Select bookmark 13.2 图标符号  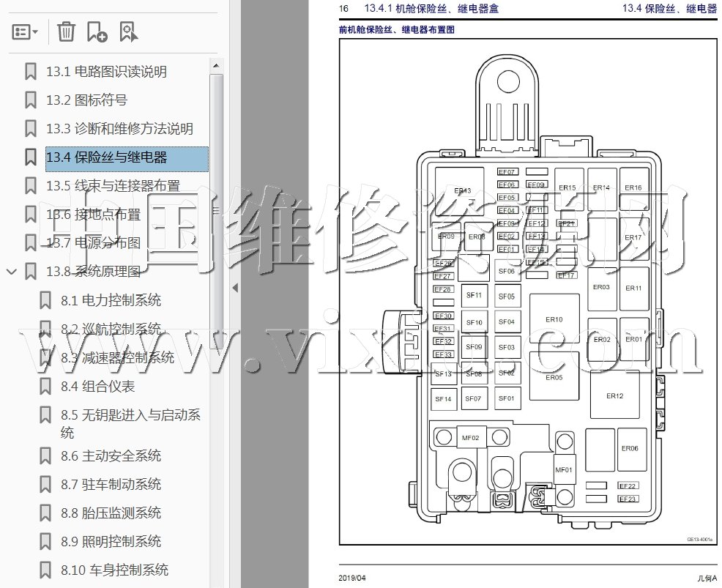[x=86, y=100]
